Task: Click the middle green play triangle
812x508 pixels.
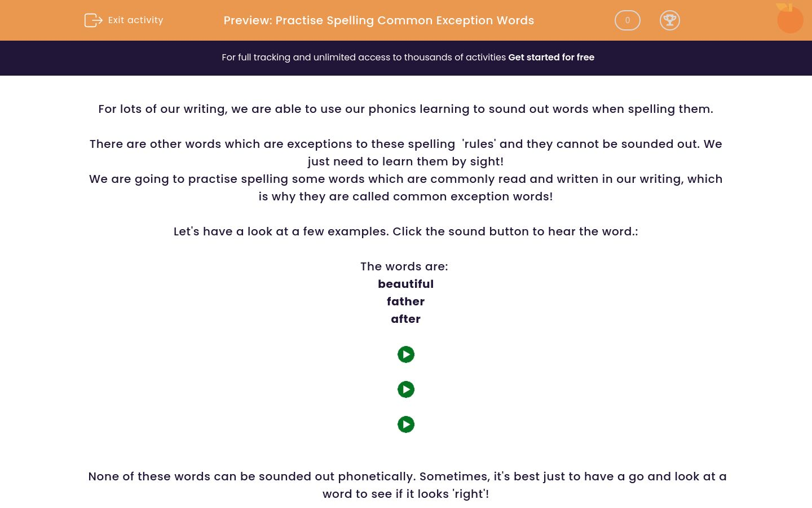Action: (406, 389)
